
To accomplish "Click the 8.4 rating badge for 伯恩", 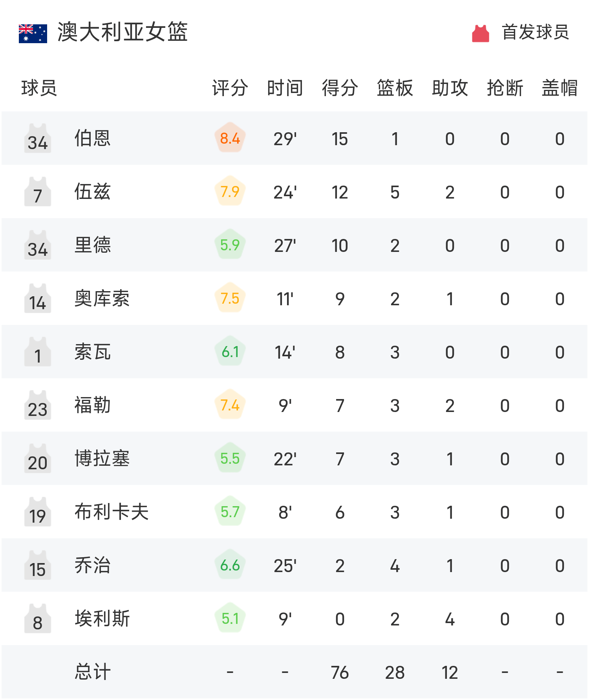I will click(230, 138).
